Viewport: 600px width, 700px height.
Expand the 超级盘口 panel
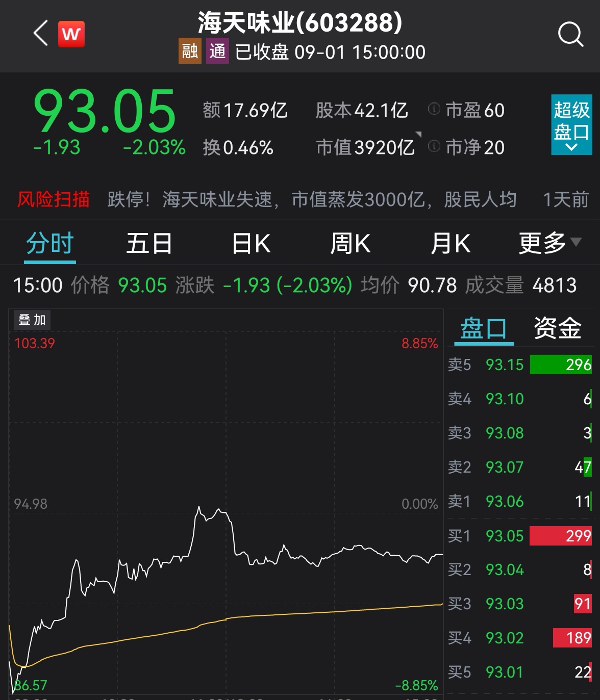coord(571,125)
